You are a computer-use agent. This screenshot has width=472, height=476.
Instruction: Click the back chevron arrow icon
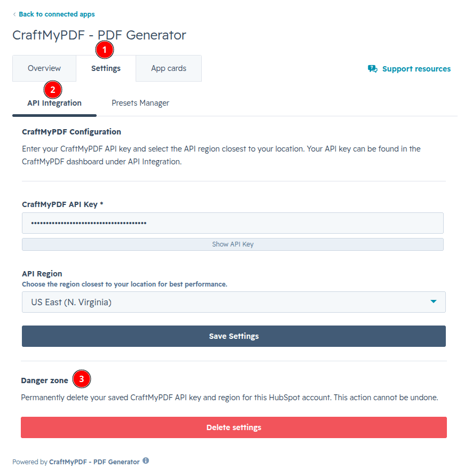(x=14, y=14)
